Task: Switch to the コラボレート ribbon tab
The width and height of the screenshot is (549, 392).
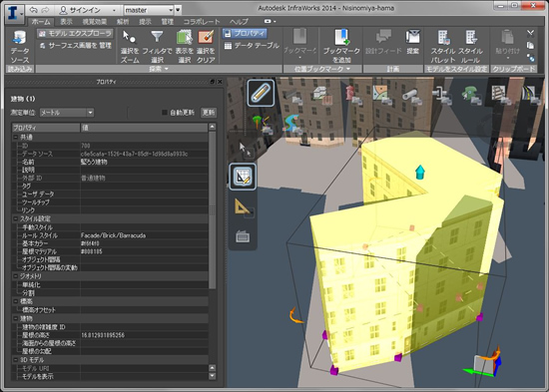Action: point(202,22)
